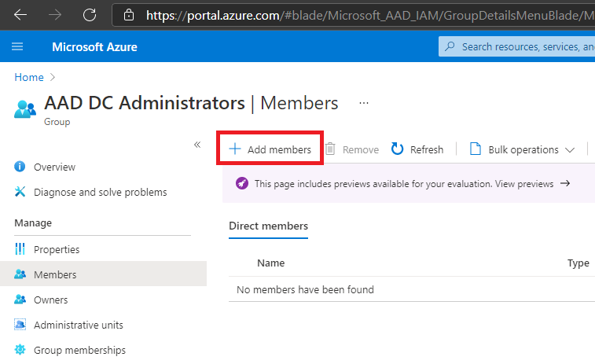
Task: Click the document icon for Bulk operations
Action: (476, 149)
